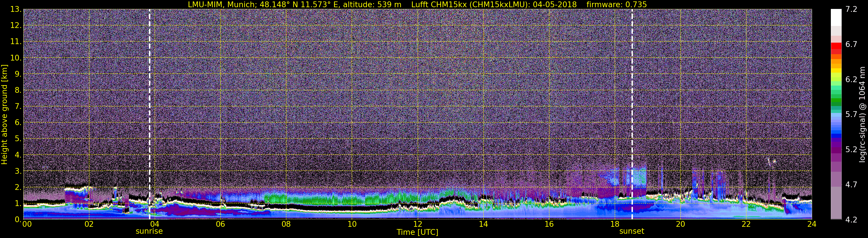Click the '9.' height tick label
The image size is (868, 238).
[x=18, y=74]
